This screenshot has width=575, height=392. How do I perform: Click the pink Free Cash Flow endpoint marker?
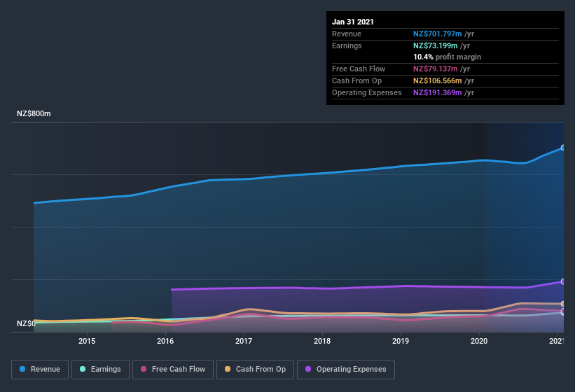[563, 311]
